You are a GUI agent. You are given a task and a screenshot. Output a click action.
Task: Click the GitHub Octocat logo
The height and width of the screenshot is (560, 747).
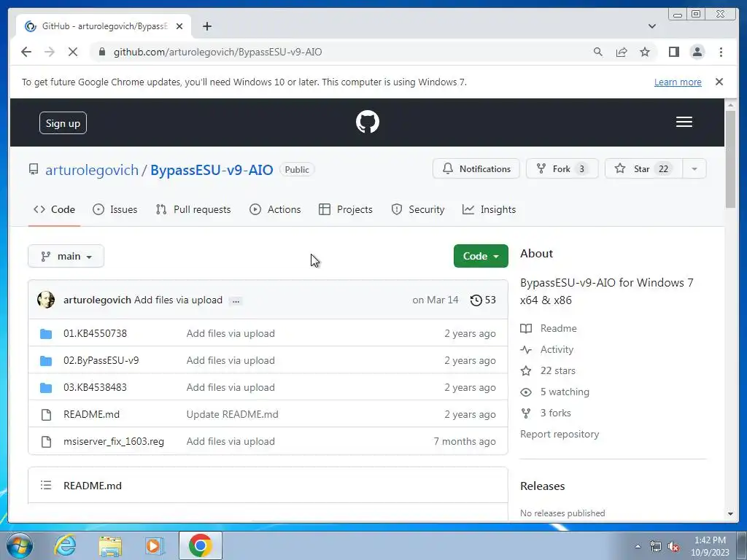(x=368, y=122)
